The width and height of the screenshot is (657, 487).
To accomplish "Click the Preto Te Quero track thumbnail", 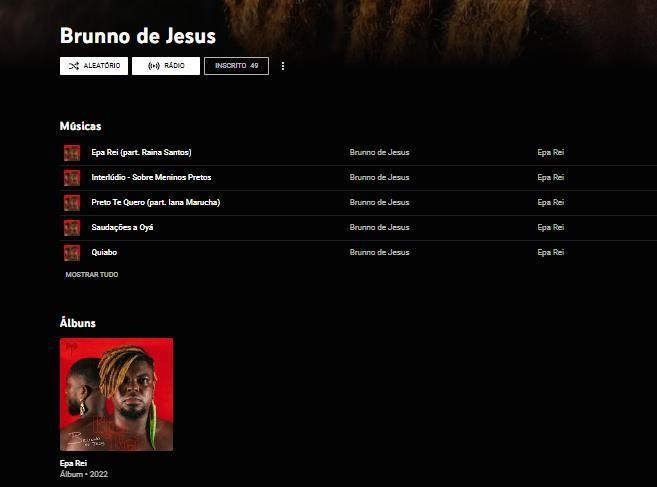I will [x=72, y=202].
